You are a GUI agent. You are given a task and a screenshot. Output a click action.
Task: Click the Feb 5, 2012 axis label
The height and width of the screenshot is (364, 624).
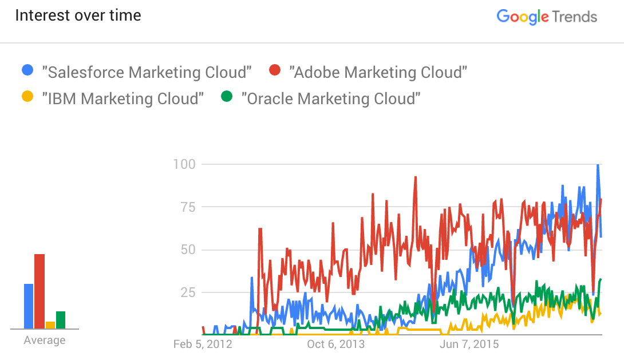point(203,344)
